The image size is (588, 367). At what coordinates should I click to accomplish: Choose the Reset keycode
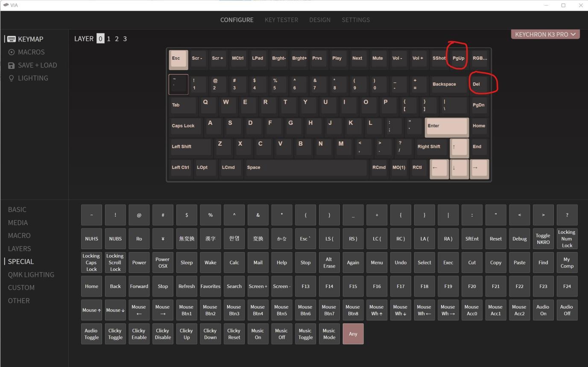click(x=496, y=239)
